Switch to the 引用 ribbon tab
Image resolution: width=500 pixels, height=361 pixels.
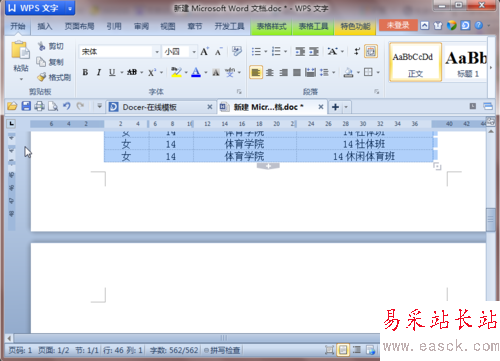114,26
